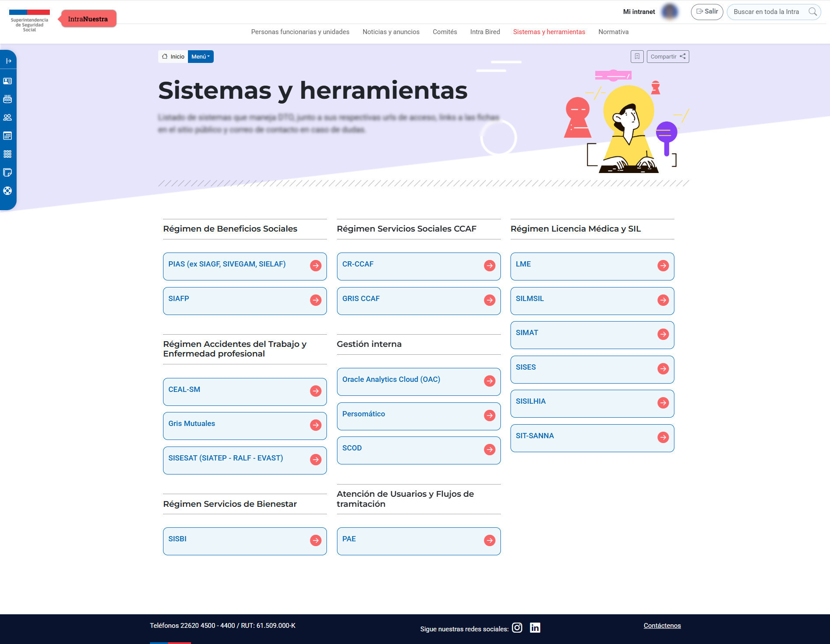Expand the Menú dropdown
Screen dimensions: 830x644
tap(201, 56)
